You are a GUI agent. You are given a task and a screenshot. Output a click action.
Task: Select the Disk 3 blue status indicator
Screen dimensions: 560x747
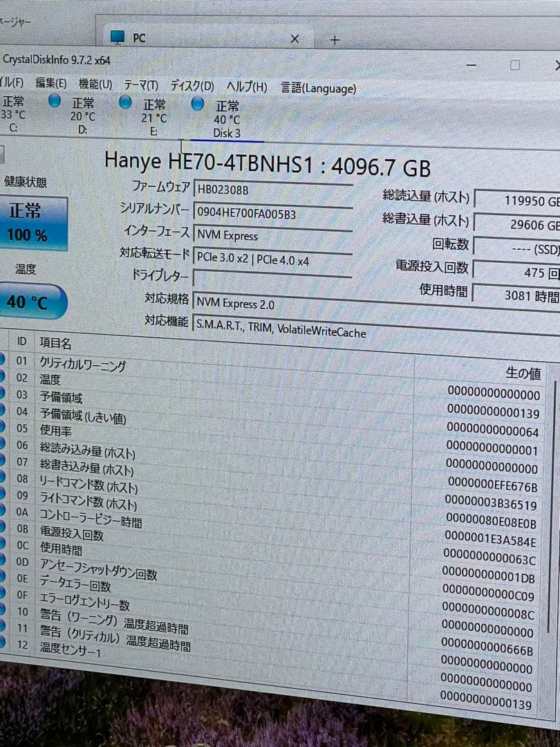[x=198, y=103]
